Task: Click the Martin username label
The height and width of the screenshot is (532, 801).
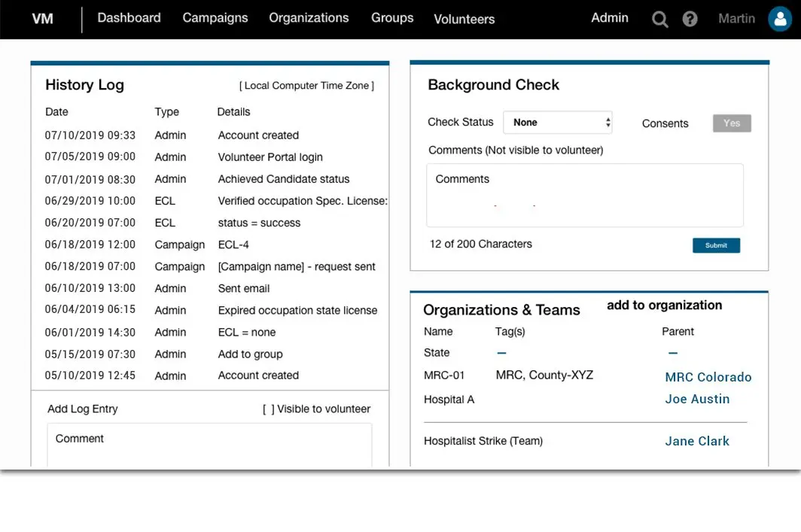Action: click(x=736, y=19)
